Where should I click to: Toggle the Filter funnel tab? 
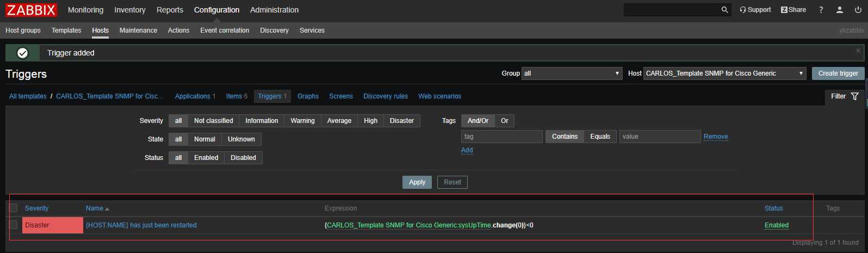point(845,96)
